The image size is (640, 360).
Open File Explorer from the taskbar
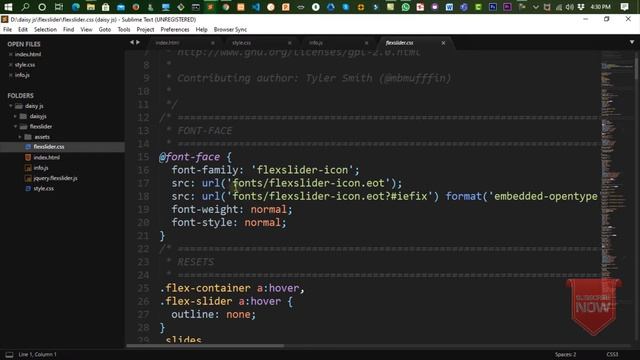[91, 7]
